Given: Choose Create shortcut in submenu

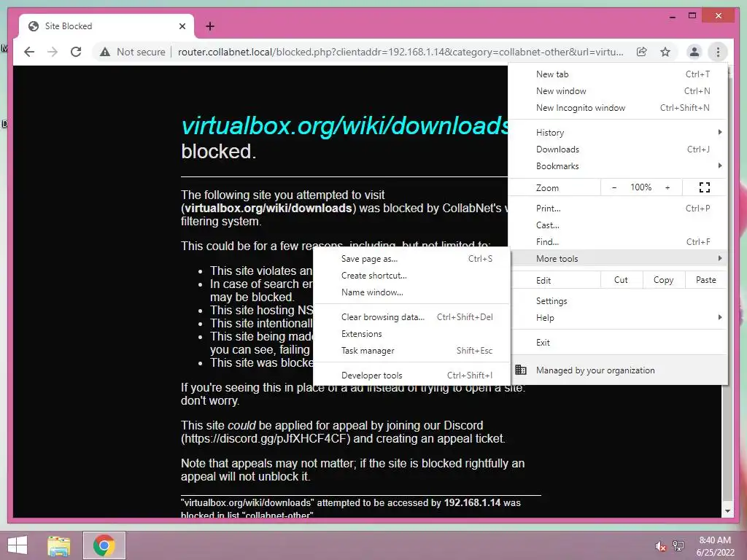Looking at the screenshot, I should 411,275.
